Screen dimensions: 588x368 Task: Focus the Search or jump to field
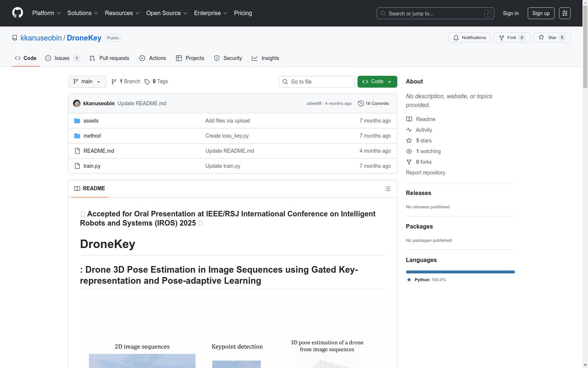[x=435, y=13]
